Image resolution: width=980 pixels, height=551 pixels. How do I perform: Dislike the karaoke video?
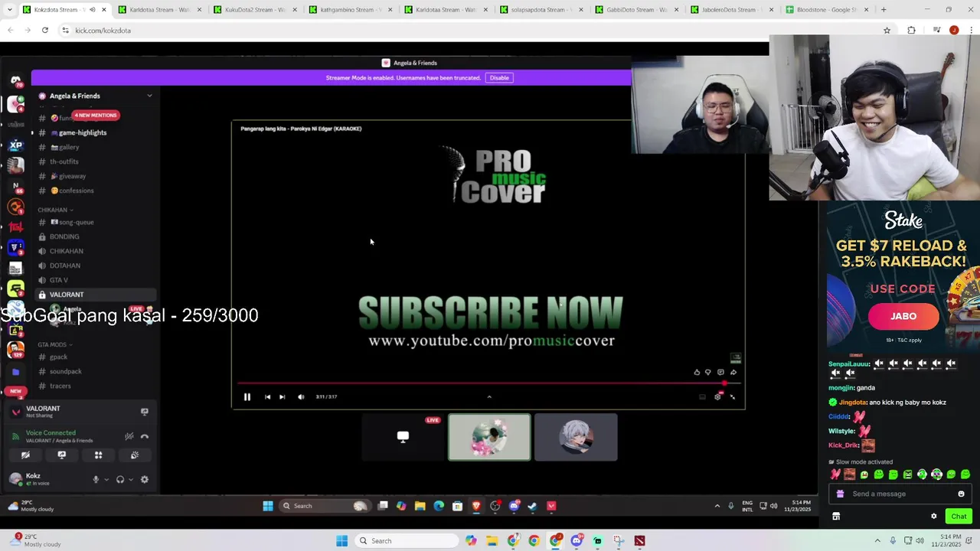pyautogui.click(x=707, y=373)
